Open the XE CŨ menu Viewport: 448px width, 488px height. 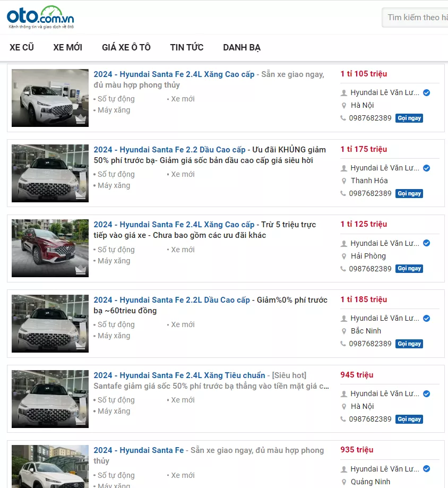21,47
